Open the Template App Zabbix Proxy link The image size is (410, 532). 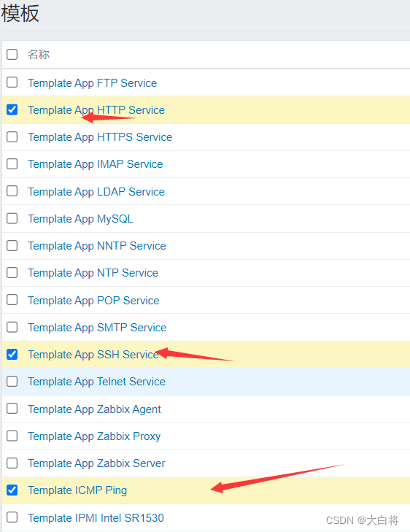click(94, 436)
